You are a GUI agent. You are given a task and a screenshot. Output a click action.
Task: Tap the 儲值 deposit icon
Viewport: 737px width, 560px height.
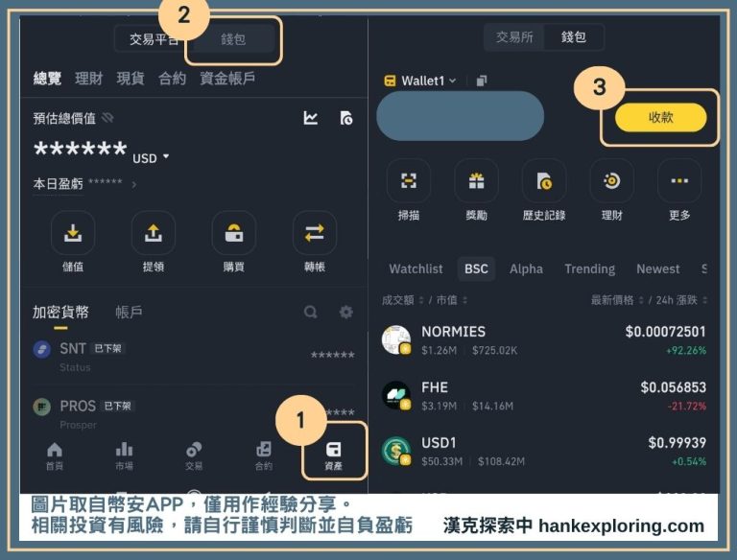coord(73,232)
